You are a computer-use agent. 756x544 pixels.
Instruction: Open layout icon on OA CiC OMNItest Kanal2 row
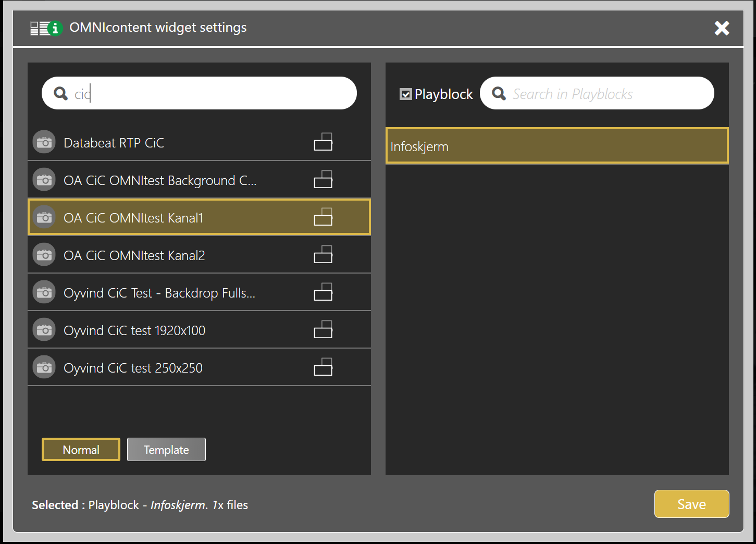click(x=323, y=254)
